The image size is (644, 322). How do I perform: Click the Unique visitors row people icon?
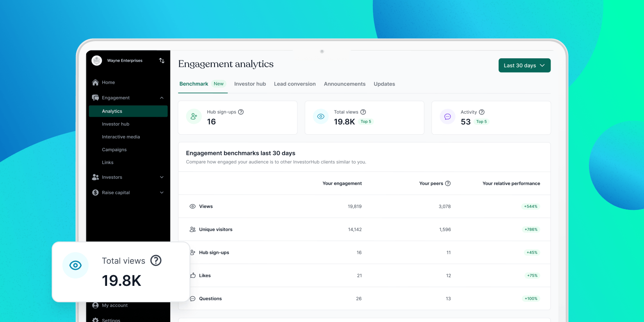[x=192, y=230]
